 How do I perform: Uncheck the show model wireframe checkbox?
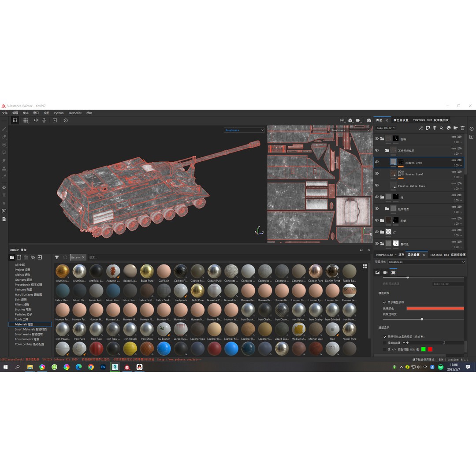pyautogui.click(x=385, y=302)
